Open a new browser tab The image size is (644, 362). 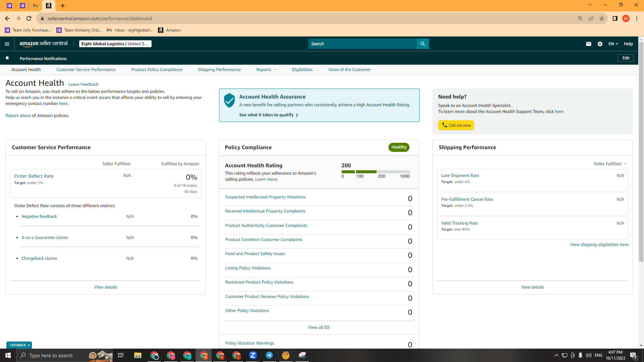pos(63,6)
